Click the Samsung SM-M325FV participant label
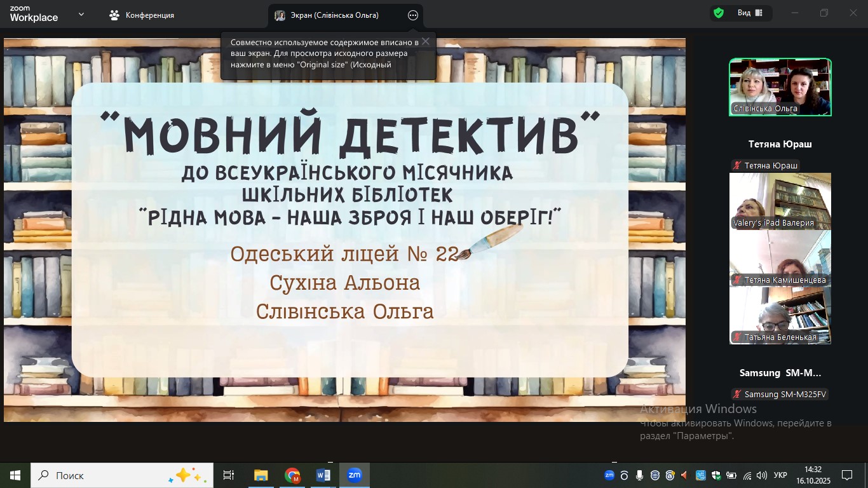868x488 pixels. click(x=780, y=394)
